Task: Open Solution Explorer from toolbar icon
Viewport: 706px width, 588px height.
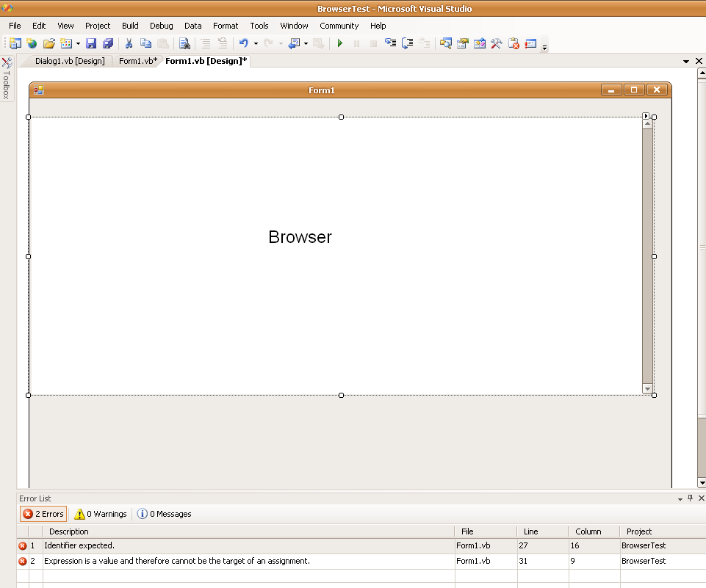Action: tap(446, 43)
